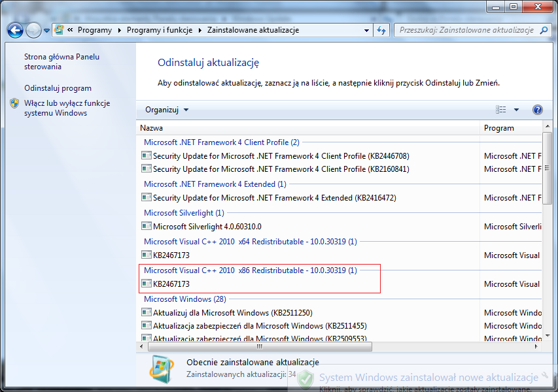
Task: Click the green shield notification icon
Action: tap(305, 380)
